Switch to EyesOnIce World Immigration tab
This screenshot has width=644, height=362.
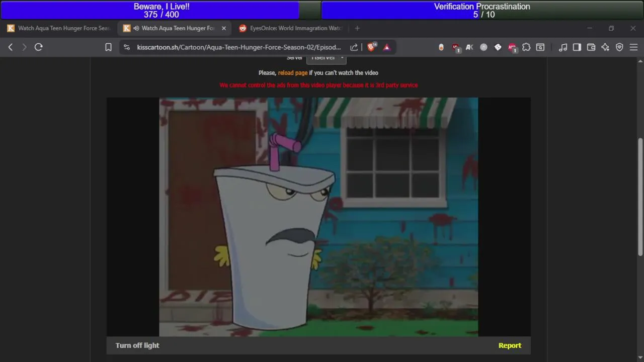pos(291,28)
